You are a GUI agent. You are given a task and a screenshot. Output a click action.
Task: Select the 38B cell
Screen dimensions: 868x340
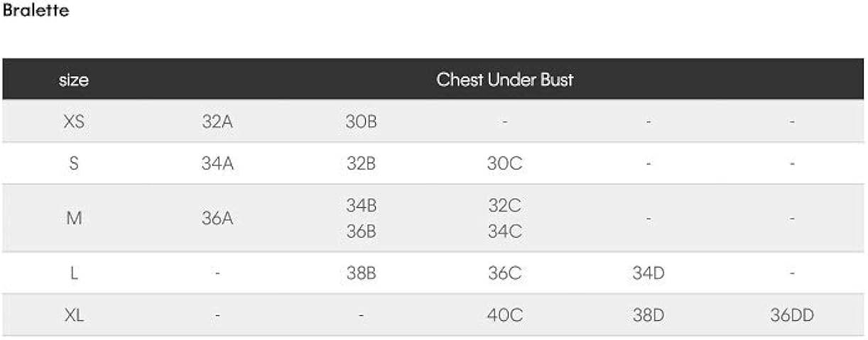[x=361, y=273]
